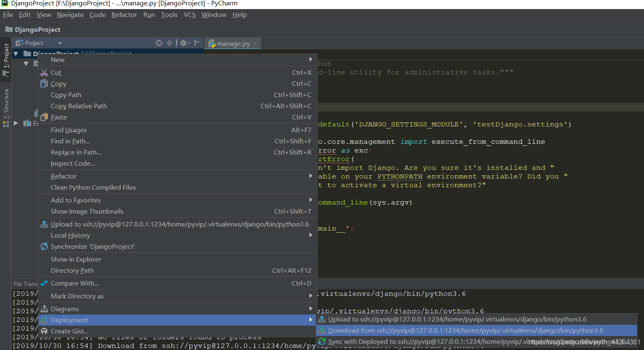
Task: Open the Code menu
Action: [x=97, y=15]
